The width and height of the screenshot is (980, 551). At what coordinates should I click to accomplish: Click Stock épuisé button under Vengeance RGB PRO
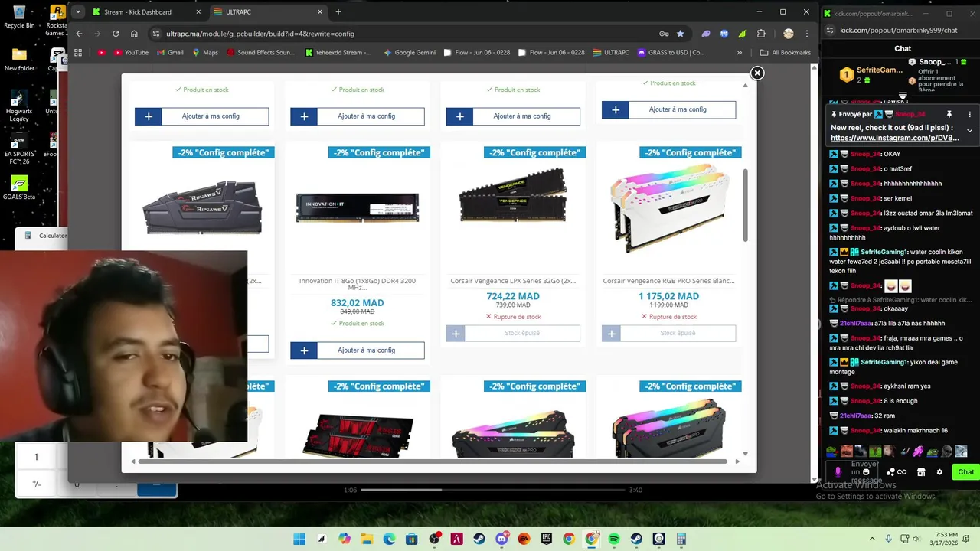[x=668, y=333]
